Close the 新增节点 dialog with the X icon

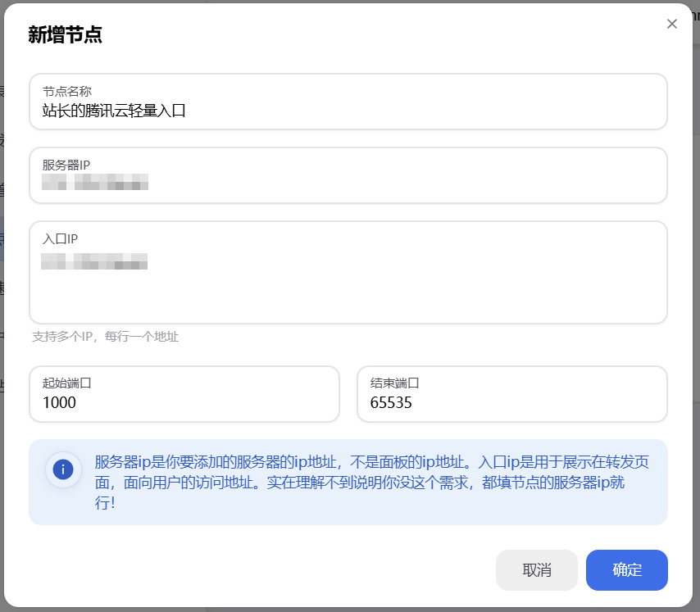pyautogui.click(x=672, y=24)
